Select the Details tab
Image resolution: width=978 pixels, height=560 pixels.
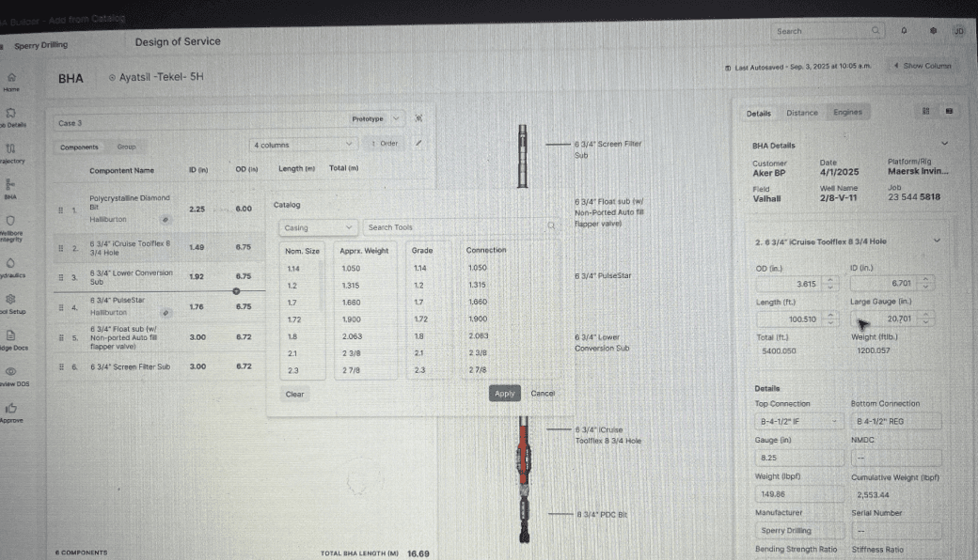coord(759,114)
